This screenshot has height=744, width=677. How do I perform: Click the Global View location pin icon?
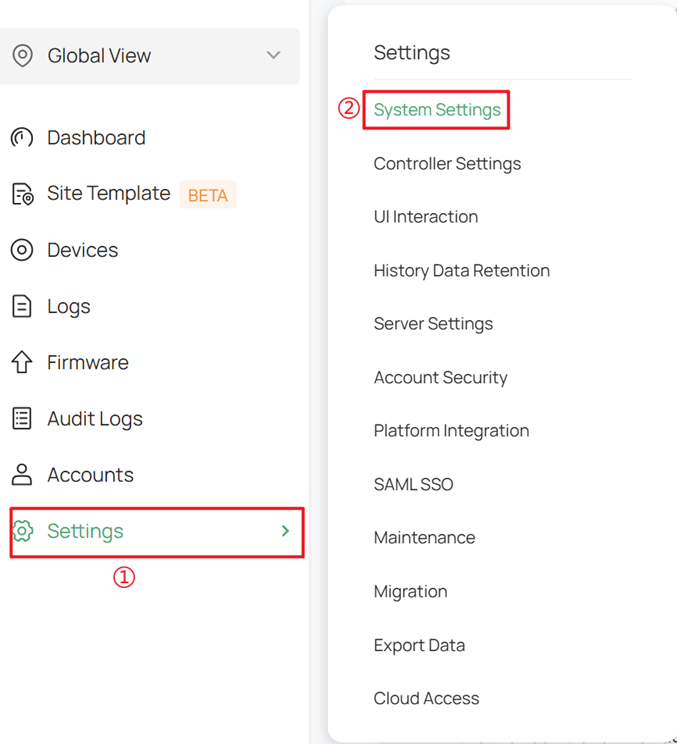coord(22,56)
